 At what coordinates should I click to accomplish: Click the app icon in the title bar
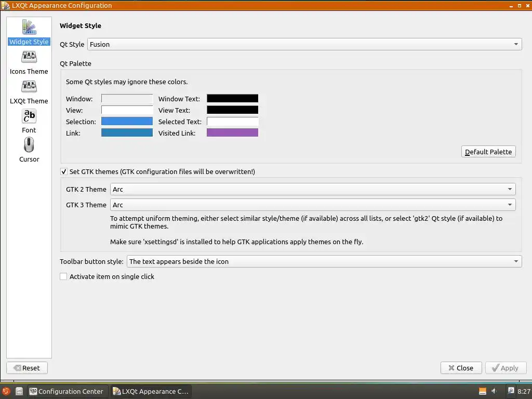pyautogui.click(x=5, y=5)
